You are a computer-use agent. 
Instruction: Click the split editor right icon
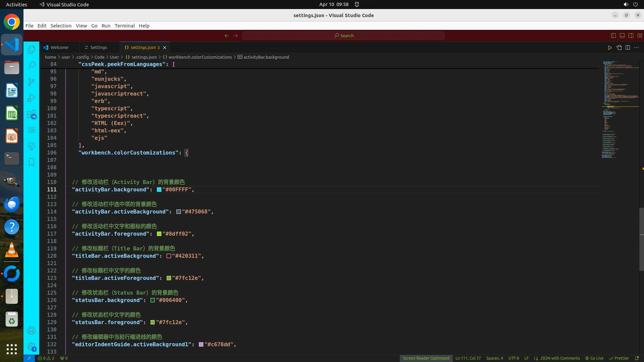point(628,48)
